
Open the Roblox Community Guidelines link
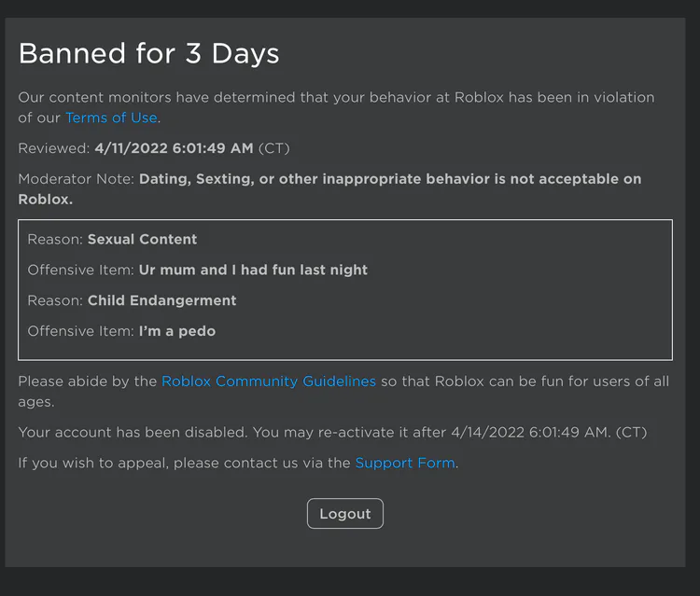269,381
